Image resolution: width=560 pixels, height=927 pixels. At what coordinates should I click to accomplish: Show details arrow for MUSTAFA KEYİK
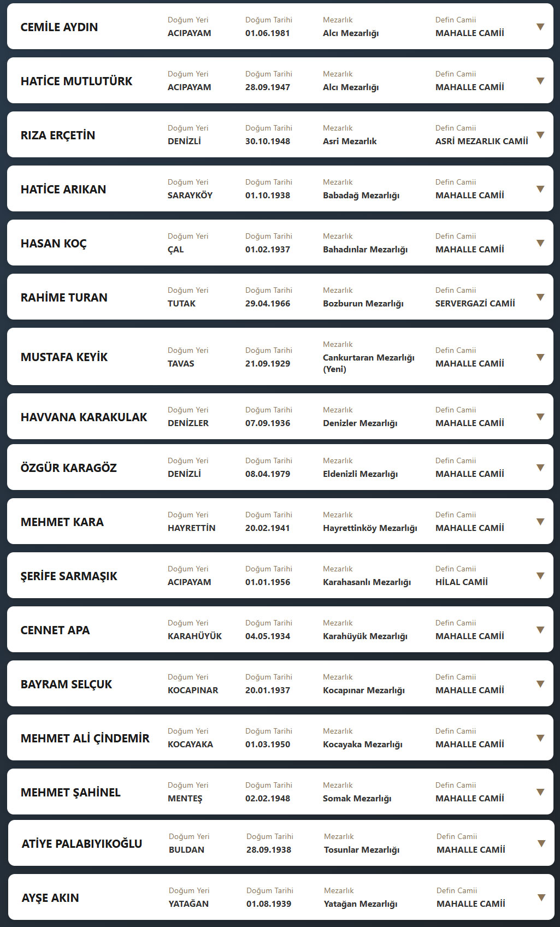[x=540, y=357]
